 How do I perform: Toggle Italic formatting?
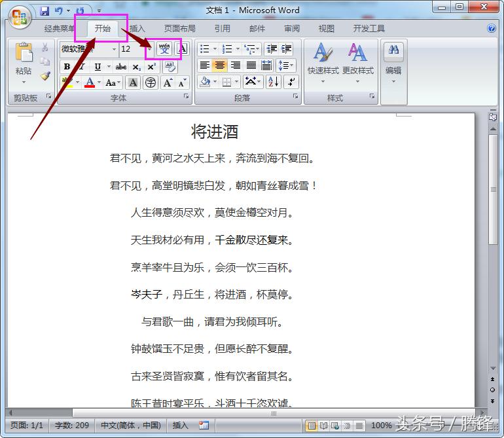[82, 67]
